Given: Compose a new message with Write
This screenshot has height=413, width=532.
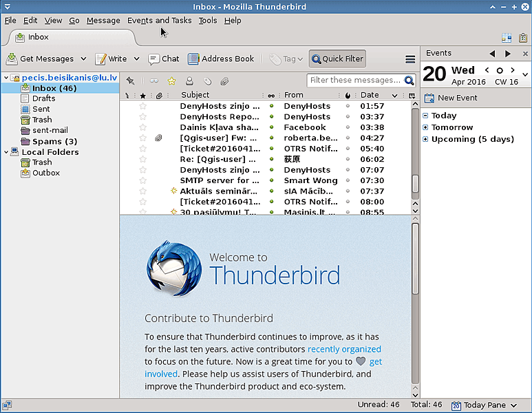Looking at the screenshot, I should 111,59.
